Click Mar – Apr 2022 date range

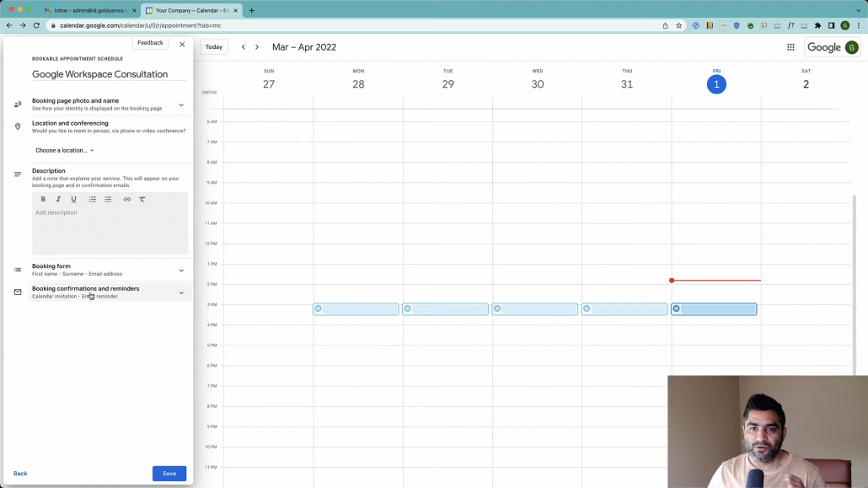point(304,47)
